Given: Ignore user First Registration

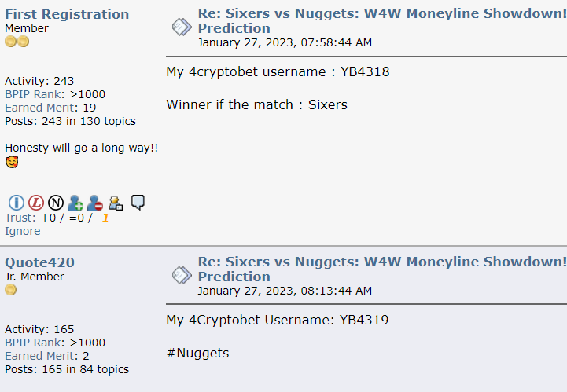Looking at the screenshot, I should (23, 231).
